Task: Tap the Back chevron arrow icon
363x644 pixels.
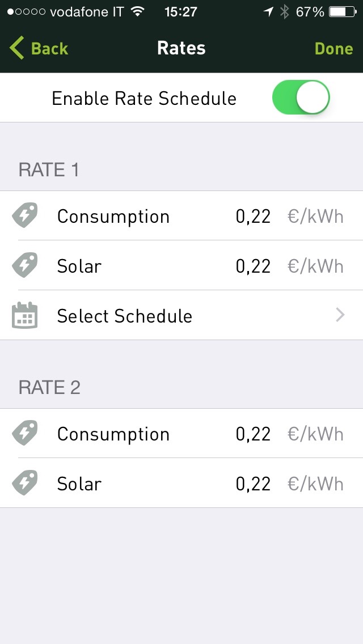Action: (x=17, y=48)
